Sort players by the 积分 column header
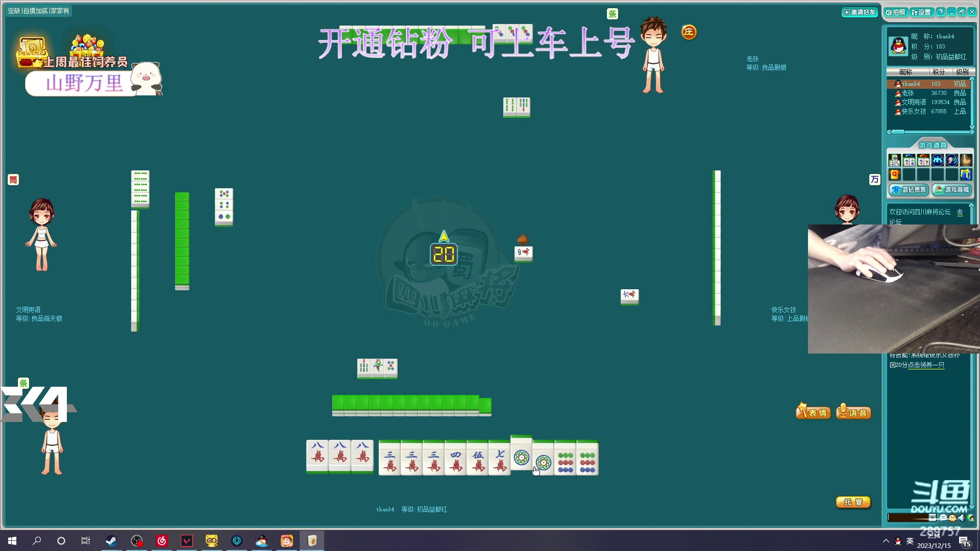 pos(938,72)
